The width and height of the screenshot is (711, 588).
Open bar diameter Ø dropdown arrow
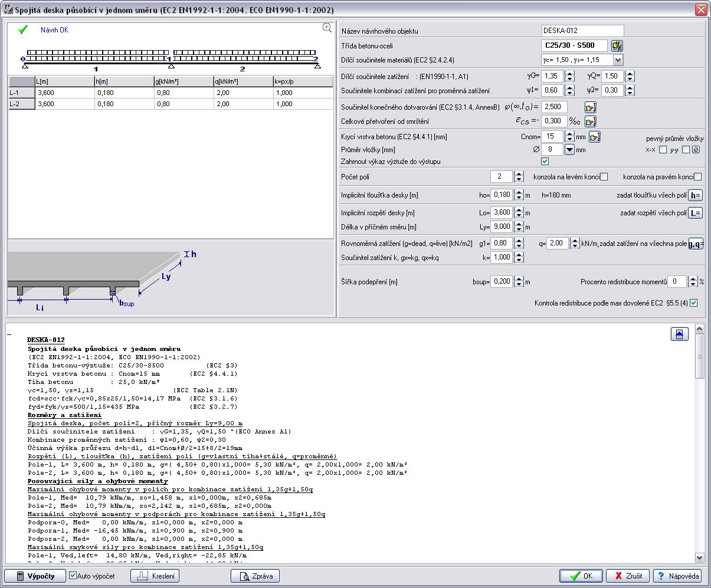[x=569, y=150]
